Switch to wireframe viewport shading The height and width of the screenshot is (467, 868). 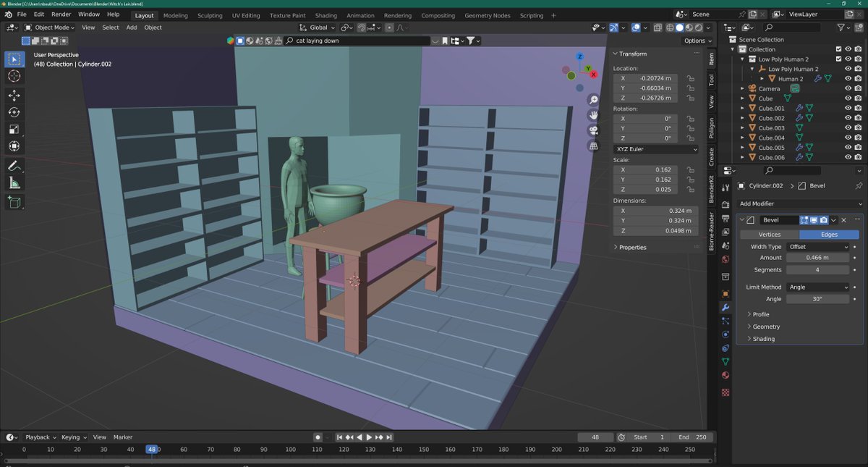pyautogui.click(x=669, y=28)
